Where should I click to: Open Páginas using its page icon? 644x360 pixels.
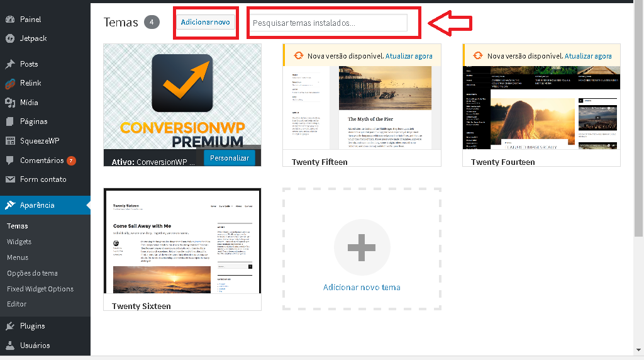[10, 121]
